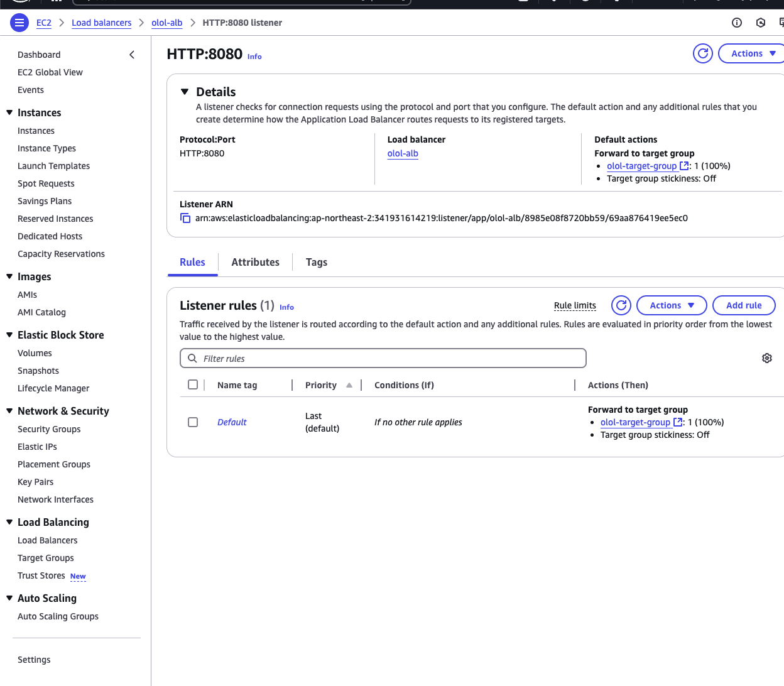784x686 pixels.
Task: Open Lifecycle Manager in sidebar
Action: point(53,388)
